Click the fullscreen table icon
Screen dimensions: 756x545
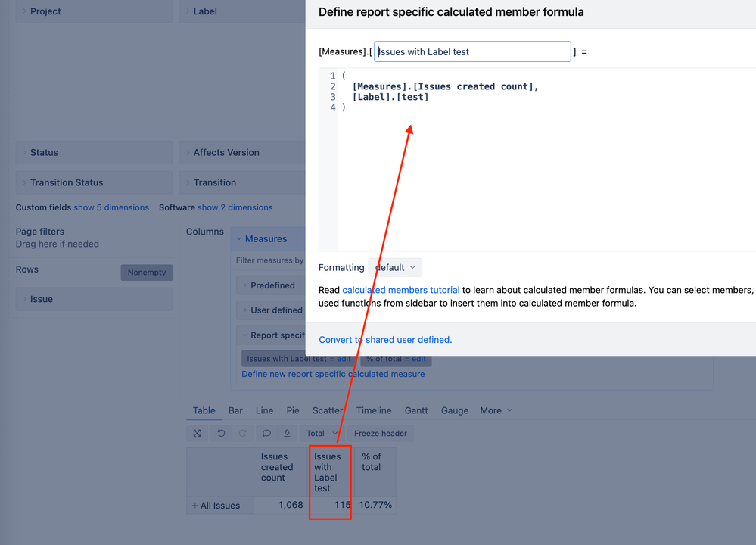[x=197, y=433]
